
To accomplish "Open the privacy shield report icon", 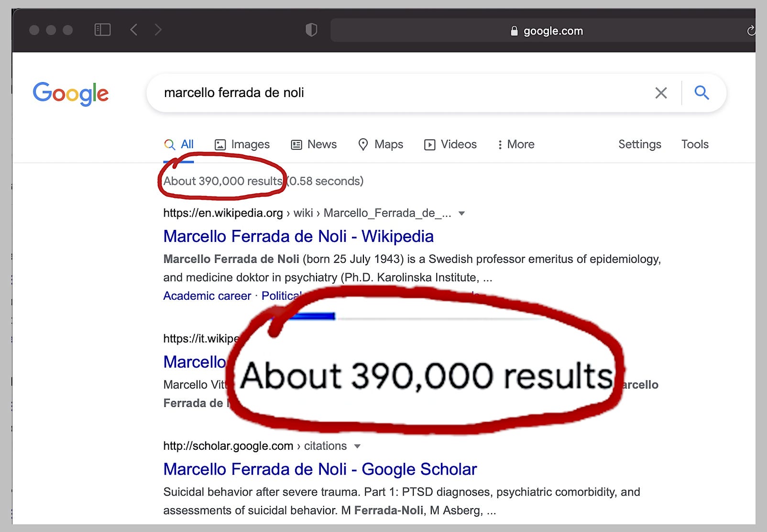I will pyautogui.click(x=311, y=30).
